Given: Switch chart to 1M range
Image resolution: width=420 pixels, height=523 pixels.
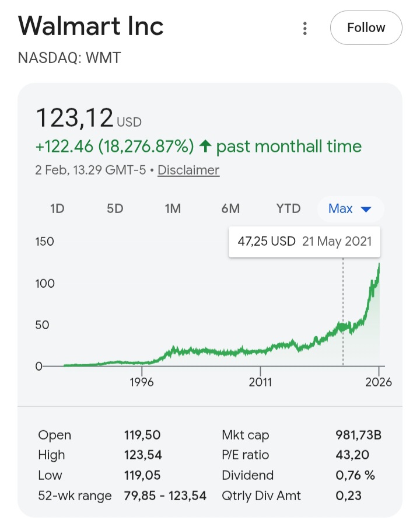Looking at the screenshot, I should click(173, 208).
